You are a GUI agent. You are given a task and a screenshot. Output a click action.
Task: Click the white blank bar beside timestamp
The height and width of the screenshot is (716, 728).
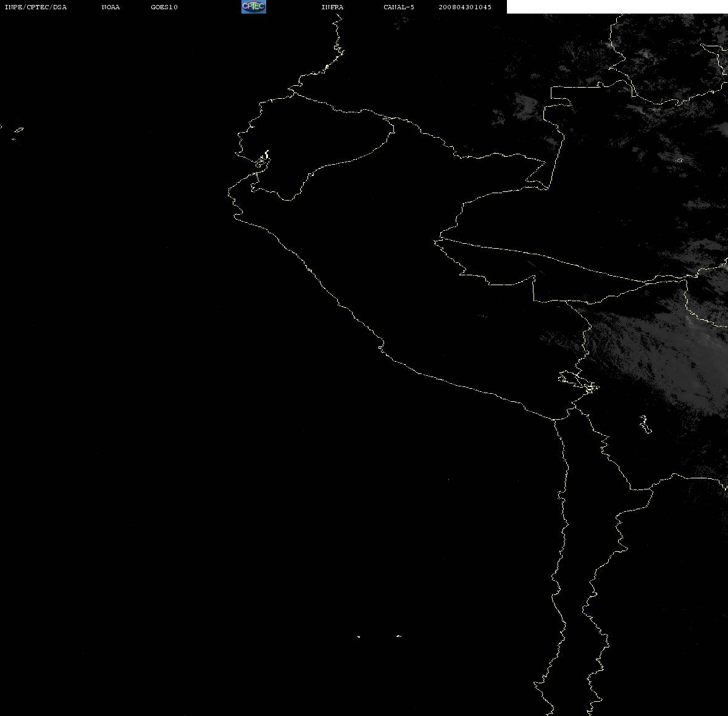pyautogui.click(x=617, y=7)
